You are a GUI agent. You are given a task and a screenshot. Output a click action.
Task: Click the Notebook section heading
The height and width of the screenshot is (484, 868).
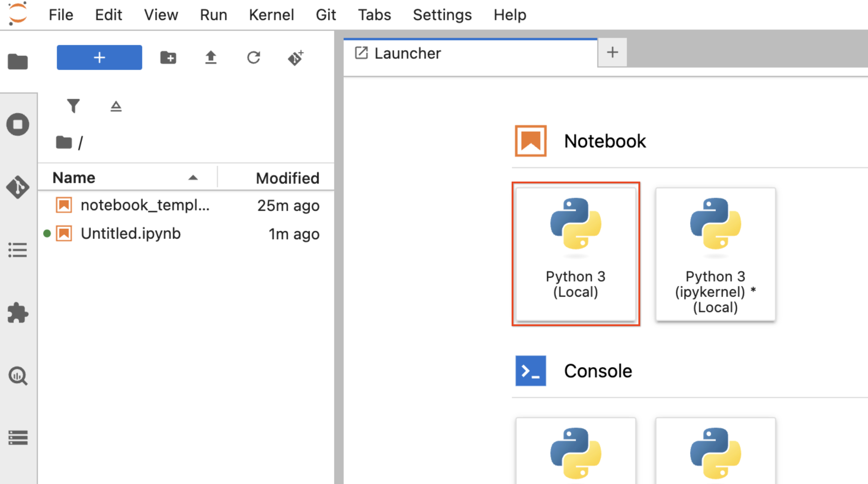tap(605, 141)
